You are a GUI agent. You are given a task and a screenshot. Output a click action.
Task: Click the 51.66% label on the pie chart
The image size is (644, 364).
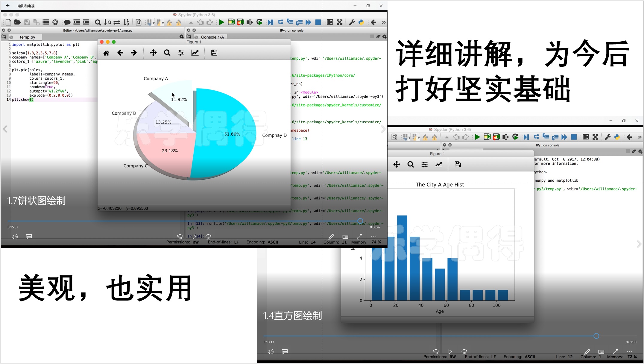point(232,134)
